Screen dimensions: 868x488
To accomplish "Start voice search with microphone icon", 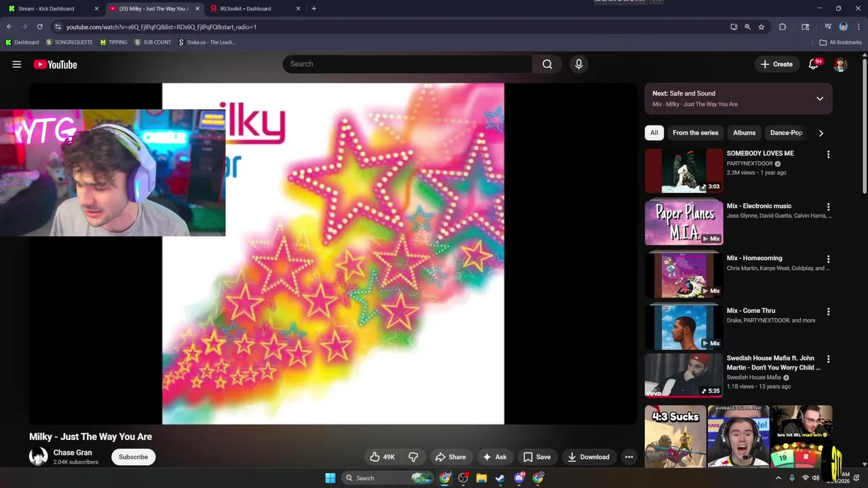I will (578, 64).
